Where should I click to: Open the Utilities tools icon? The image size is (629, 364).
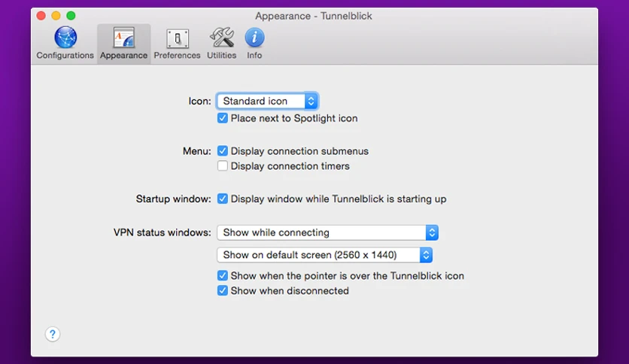click(x=221, y=38)
